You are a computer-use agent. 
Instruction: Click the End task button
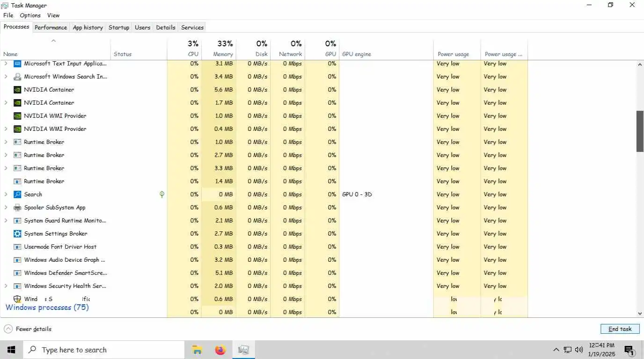[x=620, y=329]
